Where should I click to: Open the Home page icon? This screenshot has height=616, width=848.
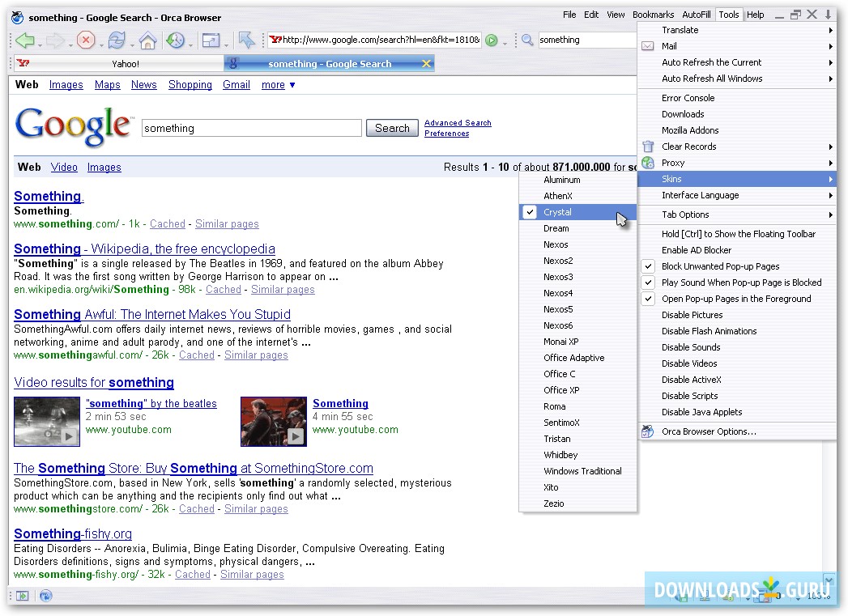tap(150, 39)
